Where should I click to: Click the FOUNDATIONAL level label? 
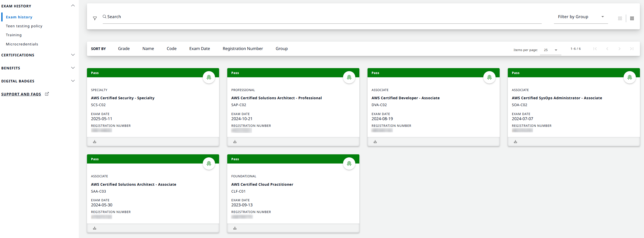coord(244,176)
